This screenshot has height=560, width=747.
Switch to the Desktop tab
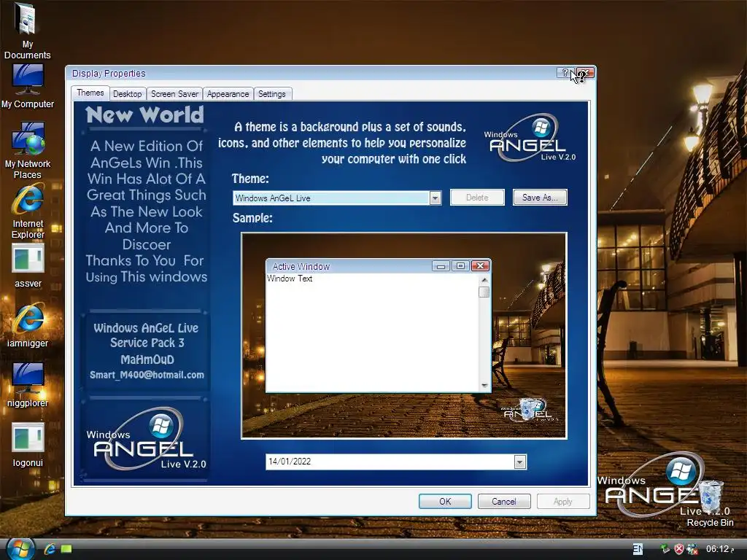click(x=127, y=94)
